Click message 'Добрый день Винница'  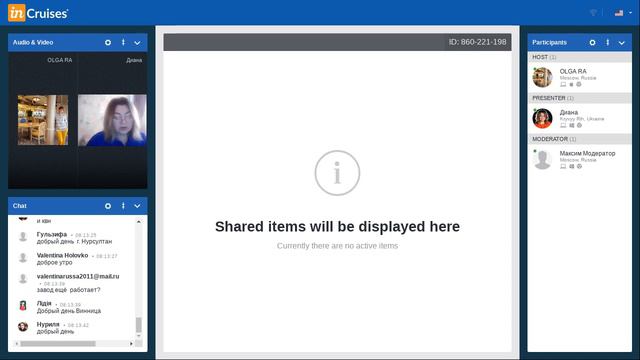(x=69, y=311)
